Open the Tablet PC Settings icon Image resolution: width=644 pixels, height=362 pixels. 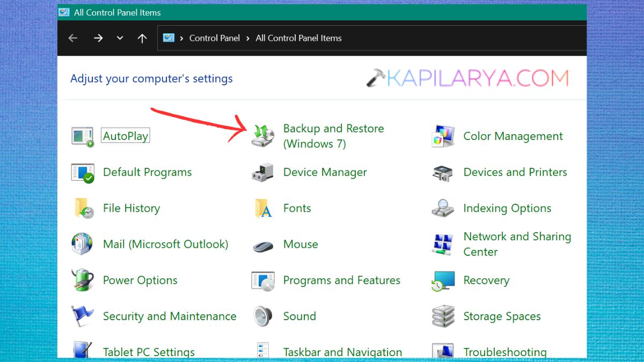83,350
